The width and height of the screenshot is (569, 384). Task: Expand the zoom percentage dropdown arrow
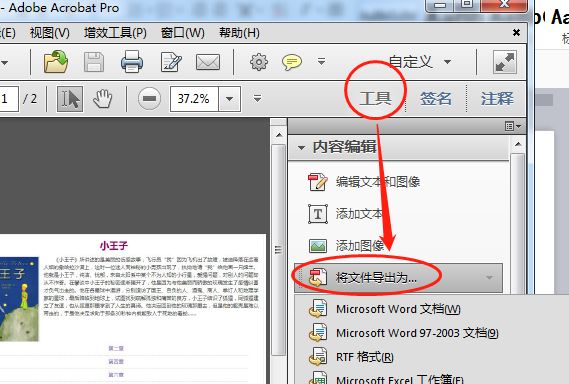229,99
